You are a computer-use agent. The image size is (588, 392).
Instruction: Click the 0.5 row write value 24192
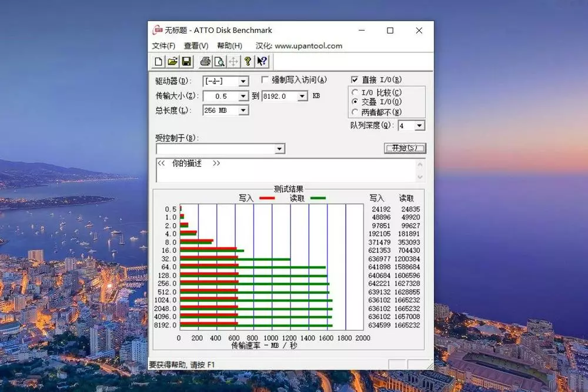click(x=381, y=209)
